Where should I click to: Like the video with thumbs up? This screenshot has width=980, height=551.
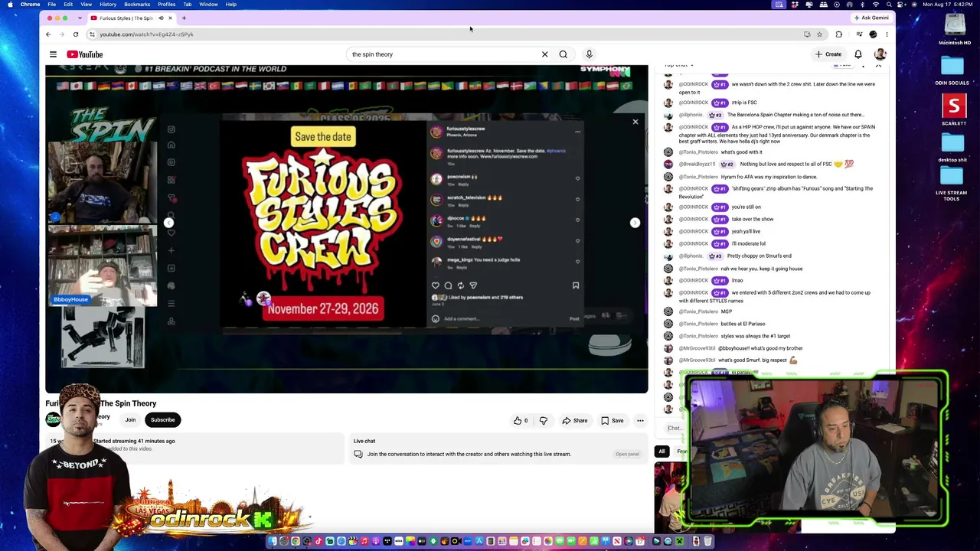[x=521, y=420]
